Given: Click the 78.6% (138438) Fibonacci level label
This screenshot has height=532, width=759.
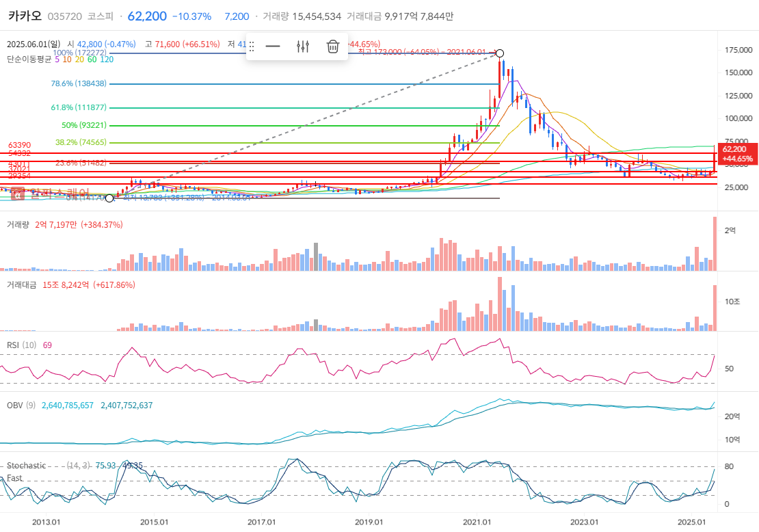Looking at the screenshot, I should coord(79,83).
